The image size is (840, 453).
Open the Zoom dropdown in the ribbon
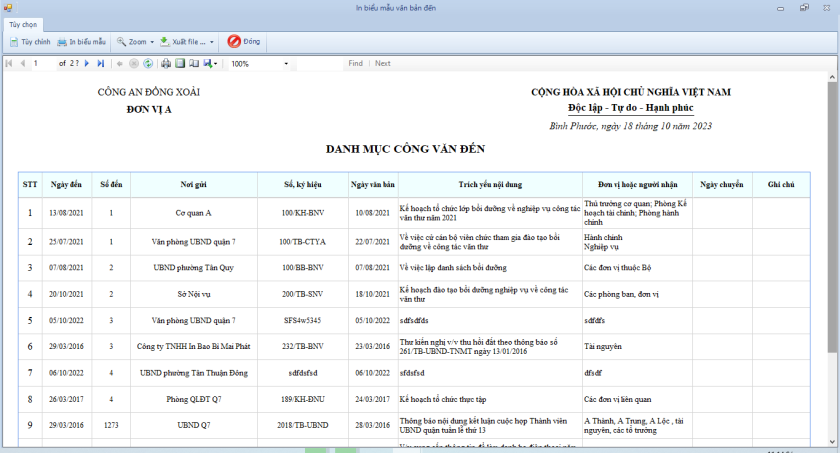click(132, 42)
